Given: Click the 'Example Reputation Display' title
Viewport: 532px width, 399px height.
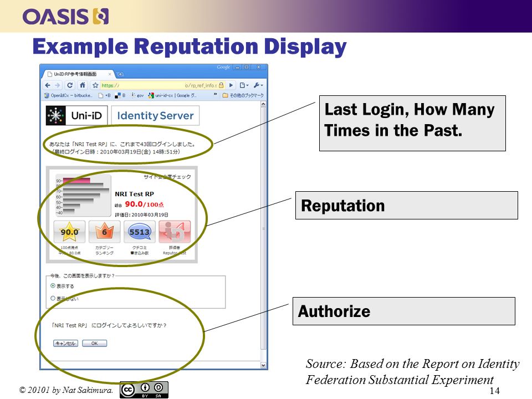Looking at the screenshot, I should click(x=190, y=47).
